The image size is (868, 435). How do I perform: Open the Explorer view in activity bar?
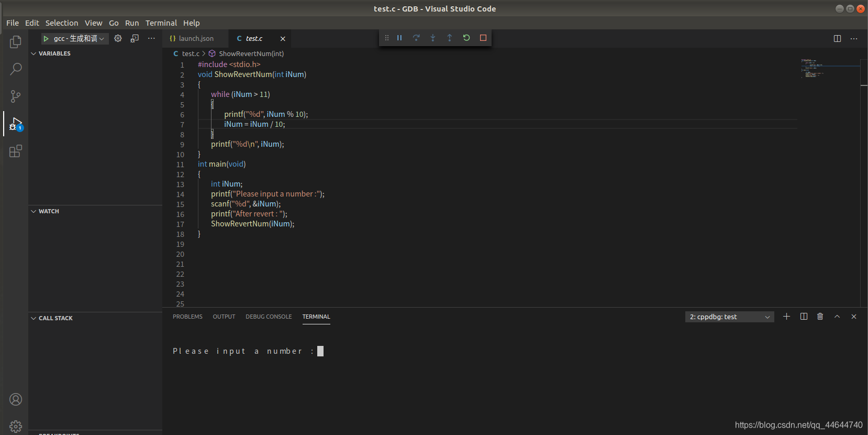[16, 41]
